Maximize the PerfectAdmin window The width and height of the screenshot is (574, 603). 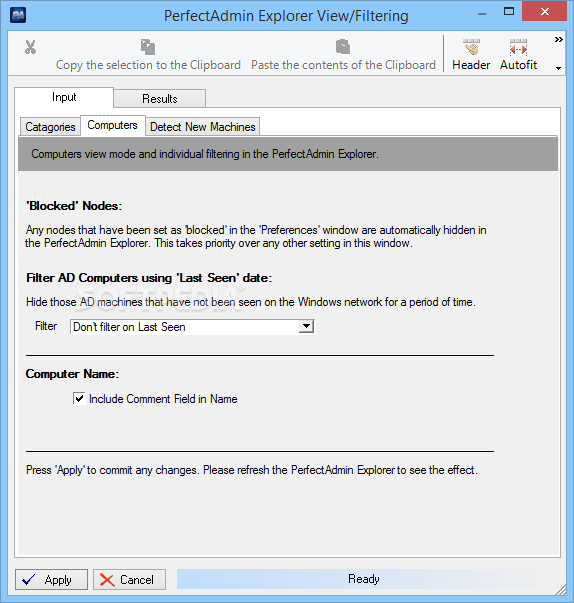click(x=509, y=12)
